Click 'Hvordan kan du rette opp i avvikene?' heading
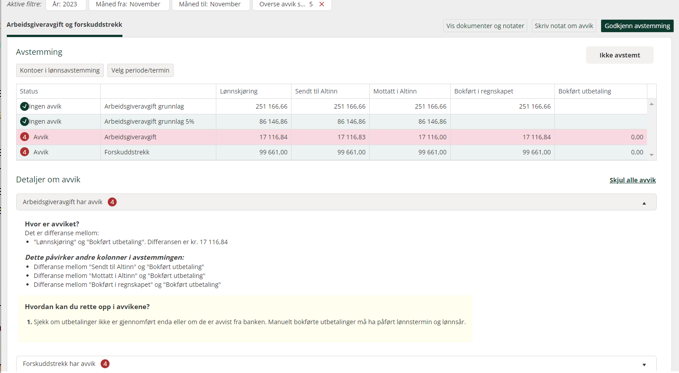The image size is (679, 373). pos(87,307)
